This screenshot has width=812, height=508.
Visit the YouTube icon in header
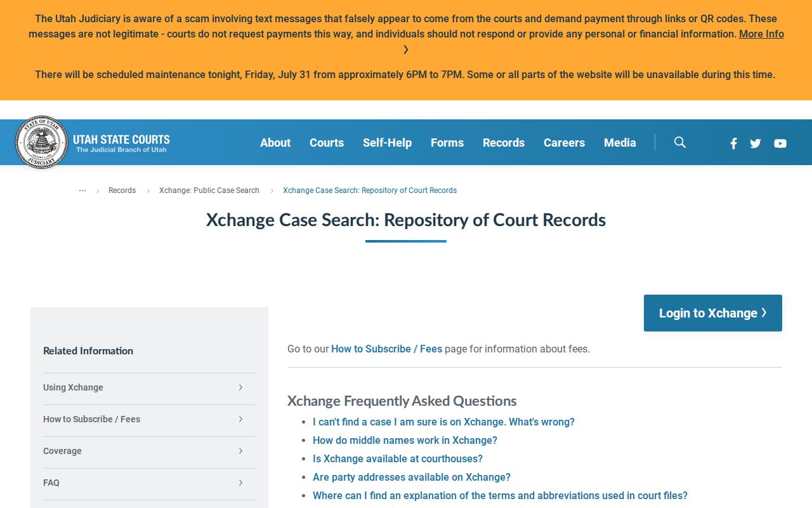tap(780, 144)
